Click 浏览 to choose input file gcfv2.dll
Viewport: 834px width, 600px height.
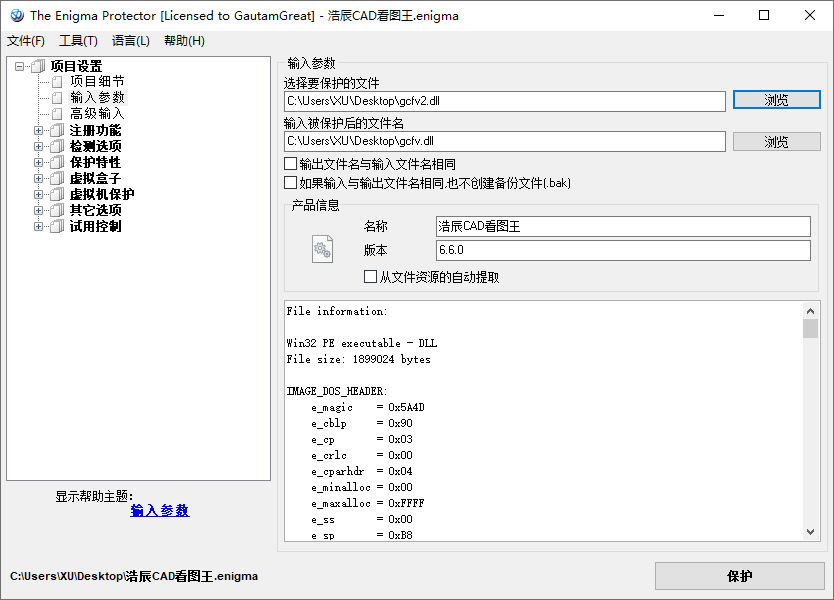[776, 99]
